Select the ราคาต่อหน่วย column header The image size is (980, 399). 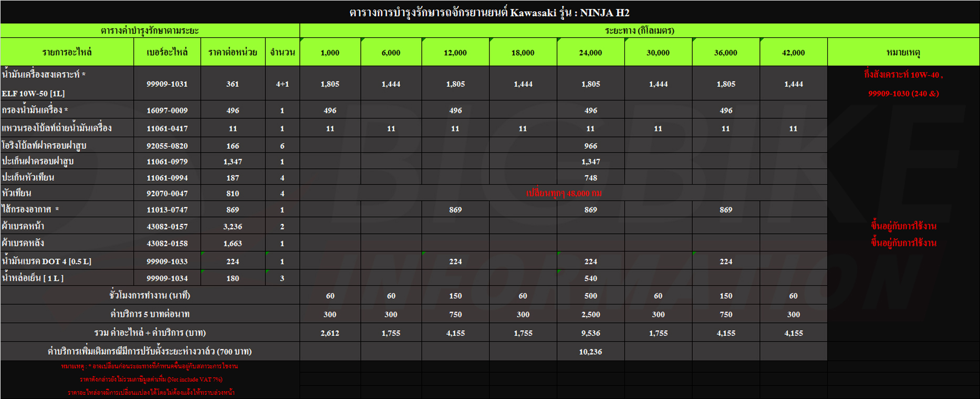(x=233, y=52)
